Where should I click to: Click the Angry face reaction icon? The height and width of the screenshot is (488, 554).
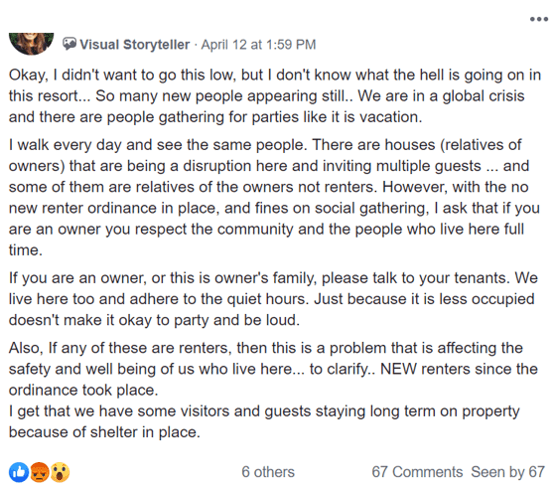40,472
